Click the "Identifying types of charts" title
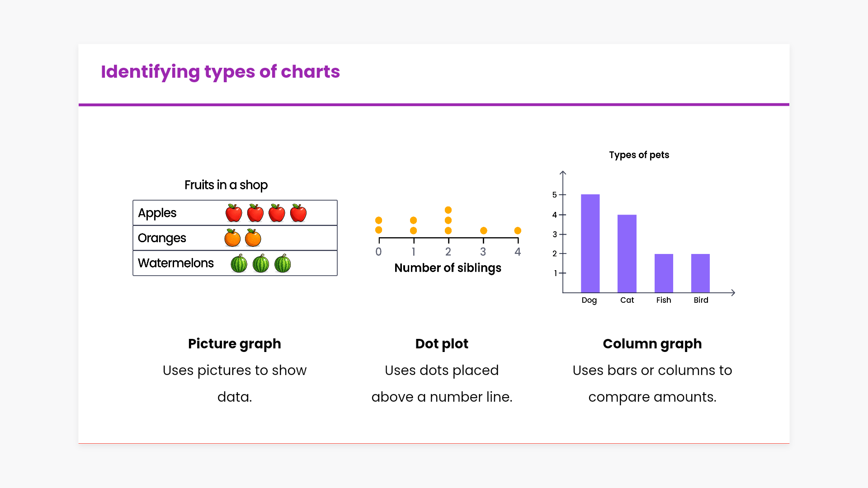Screen dimensions: 868x488 click(220, 72)
